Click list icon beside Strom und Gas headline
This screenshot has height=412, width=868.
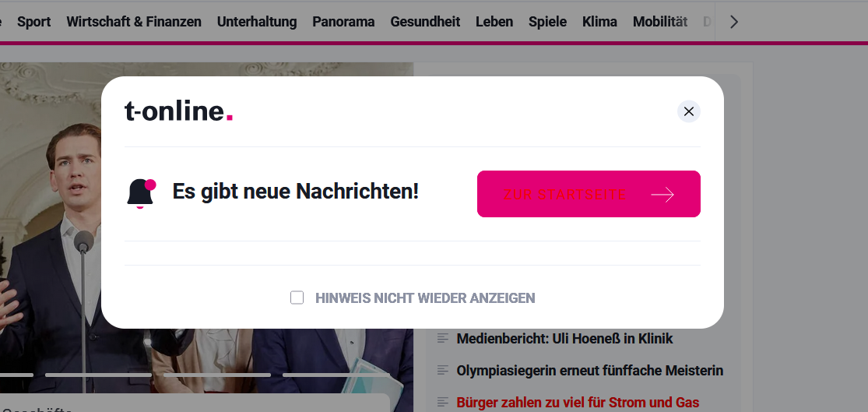tap(442, 402)
